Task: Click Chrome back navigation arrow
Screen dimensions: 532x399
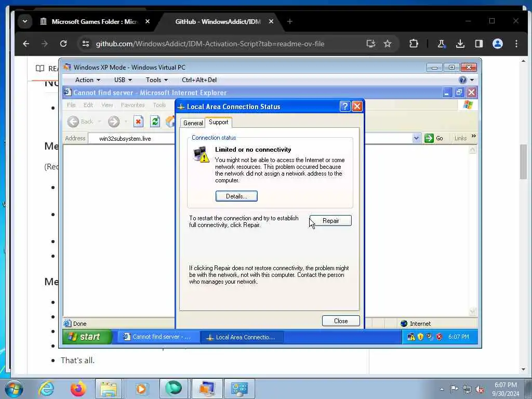Action: [26, 44]
